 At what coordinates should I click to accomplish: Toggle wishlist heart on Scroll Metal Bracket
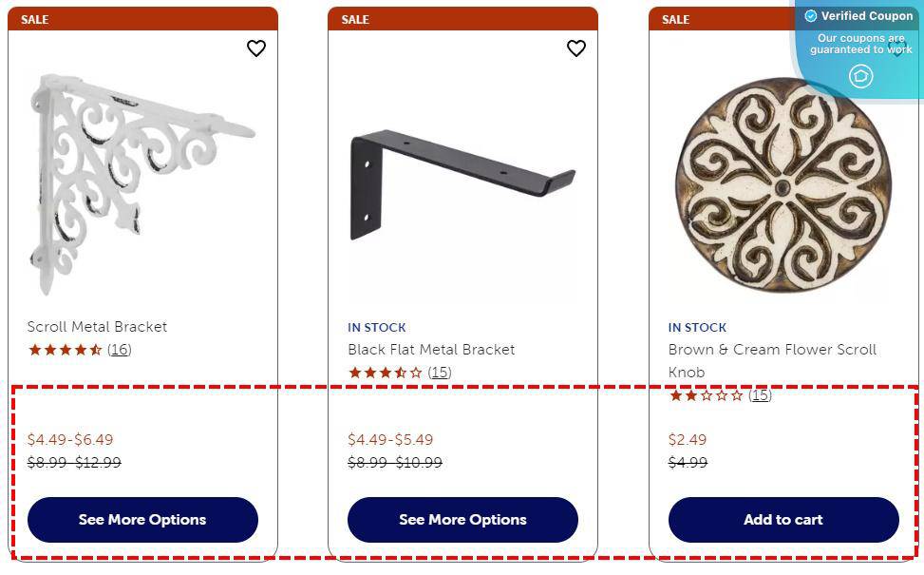pos(255,48)
